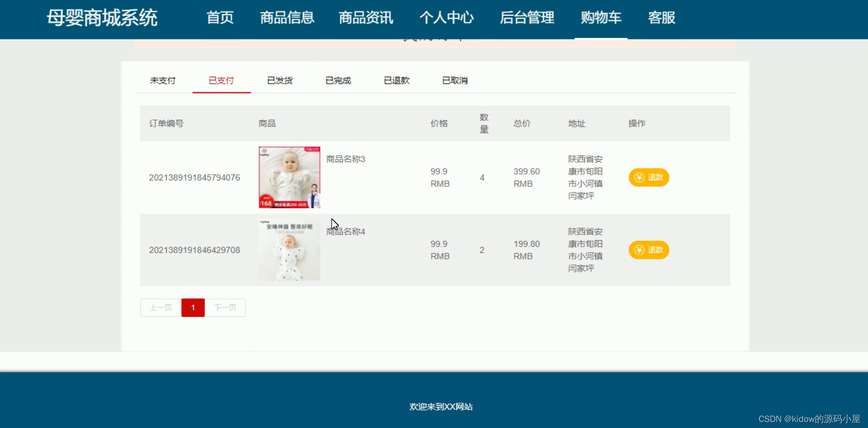Click the 上一页 previous page button
The width and height of the screenshot is (868, 428).
point(160,308)
